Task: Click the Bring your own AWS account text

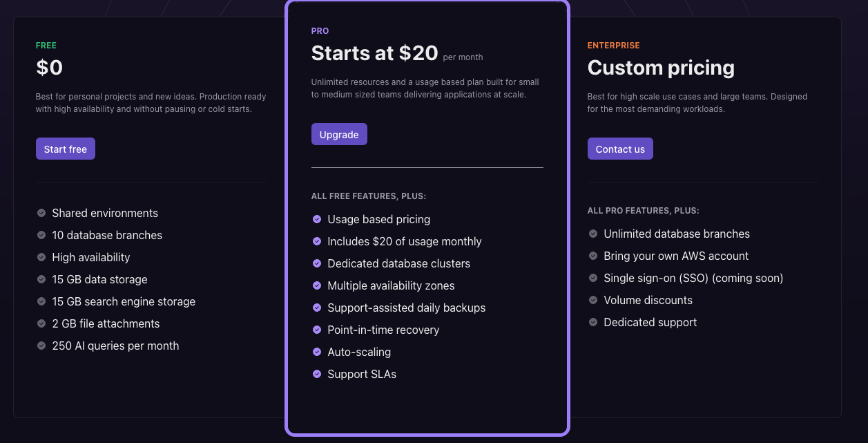Action: click(x=676, y=256)
